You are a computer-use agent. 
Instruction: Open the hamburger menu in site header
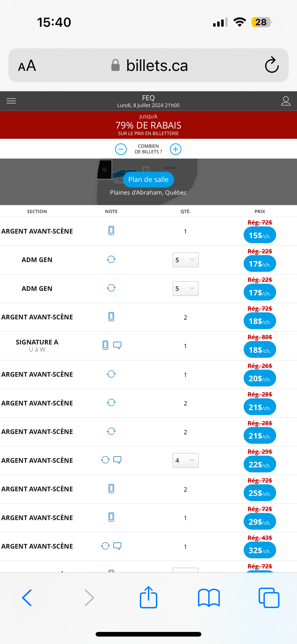(11, 101)
